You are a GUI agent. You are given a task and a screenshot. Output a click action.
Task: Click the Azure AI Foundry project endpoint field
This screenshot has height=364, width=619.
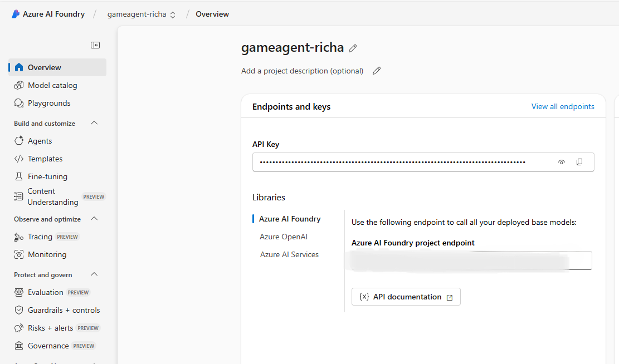pos(471,260)
